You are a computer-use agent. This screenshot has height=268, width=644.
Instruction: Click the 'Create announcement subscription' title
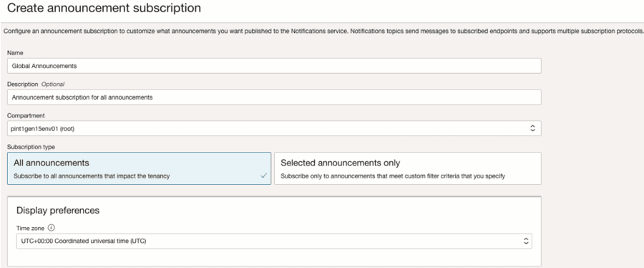tap(104, 8)
